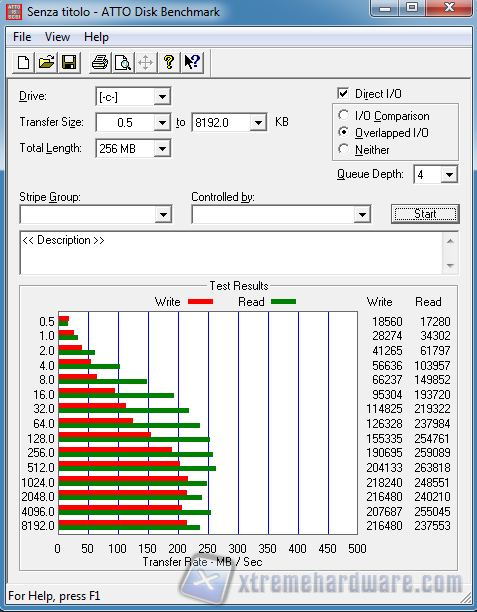
Task: Activate the context help pointer icon
Action: coord(192,62)
